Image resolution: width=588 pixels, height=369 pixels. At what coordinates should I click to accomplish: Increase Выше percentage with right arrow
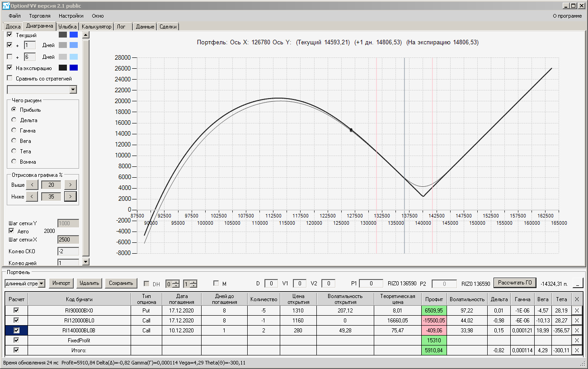pos(71,185)
